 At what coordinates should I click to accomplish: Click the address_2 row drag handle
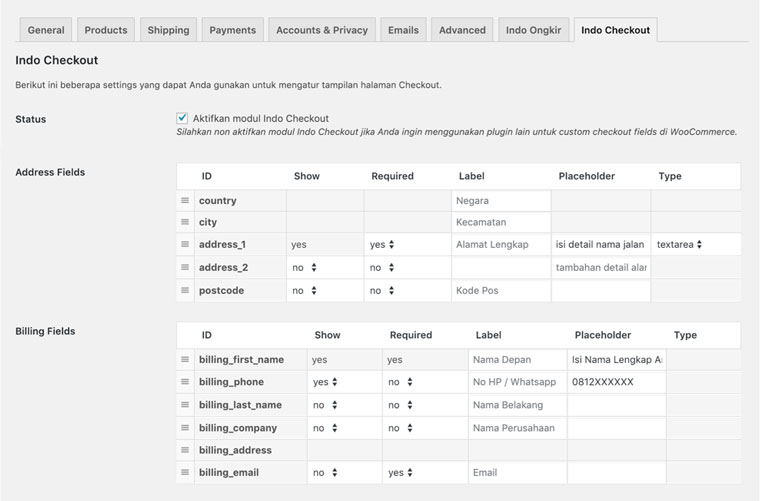click(x=185, y=267)
